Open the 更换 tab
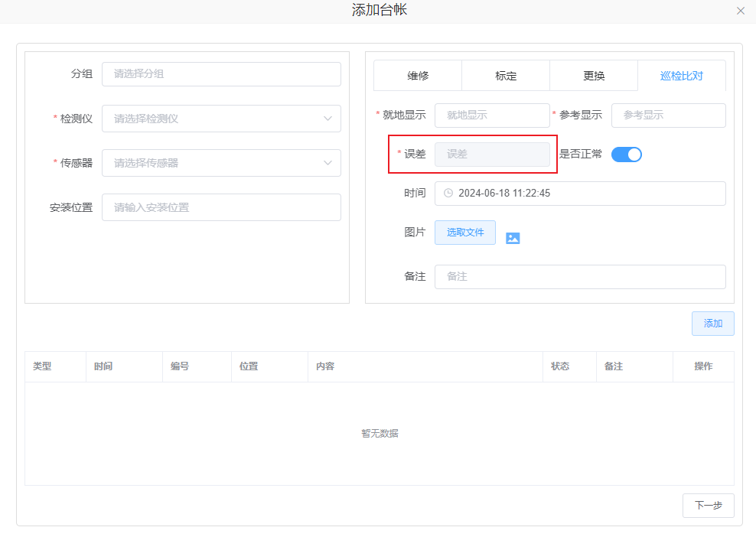Viewport: 756px width, 550px height. 594,76
